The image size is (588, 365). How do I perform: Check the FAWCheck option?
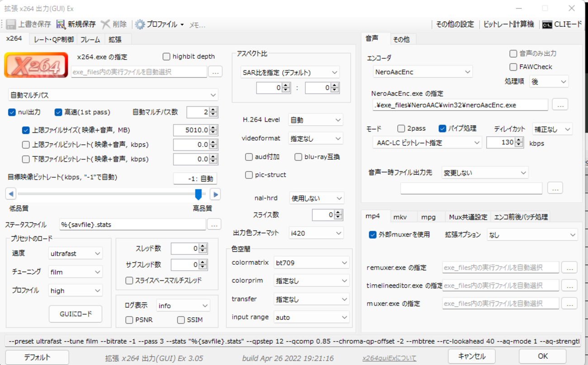[514, 66]
